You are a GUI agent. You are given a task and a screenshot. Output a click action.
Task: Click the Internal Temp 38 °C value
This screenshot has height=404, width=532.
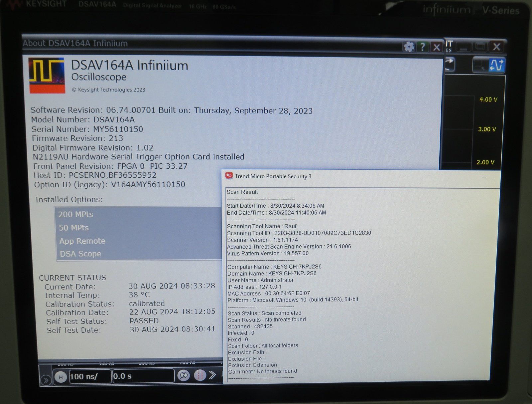[139, 295]
